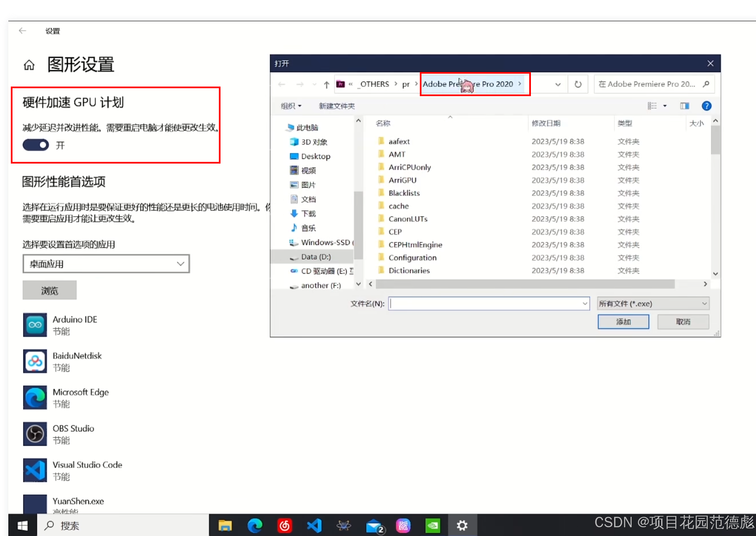Click the Settings back arrow

pyautogui.click(x=22, y=31)
